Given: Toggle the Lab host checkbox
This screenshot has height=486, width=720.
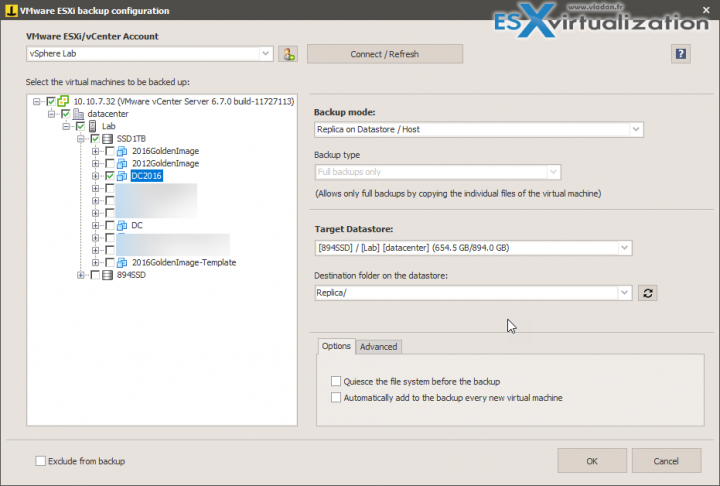Looking at the screenshot, I should [x=80, y=126].
